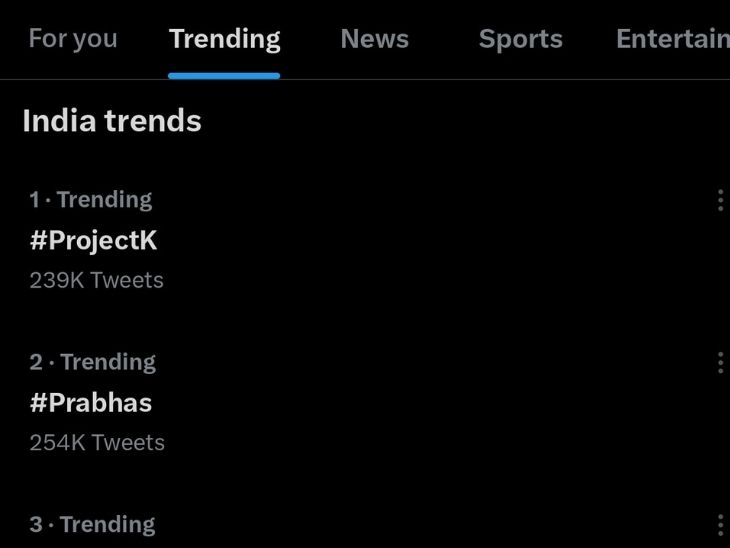This screenshot has width=730, height=548.
Task: Select the Trending tab
Action: [224, 39]
